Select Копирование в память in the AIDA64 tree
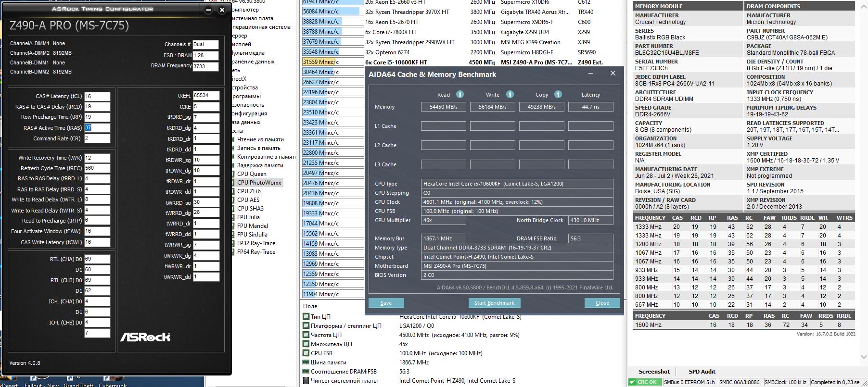This screenshot has width=868, height=387. coord(267,157)
